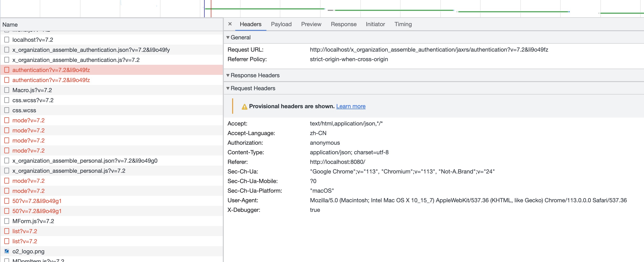
Task: Open the Timing tab
Action: pos(403,24)
